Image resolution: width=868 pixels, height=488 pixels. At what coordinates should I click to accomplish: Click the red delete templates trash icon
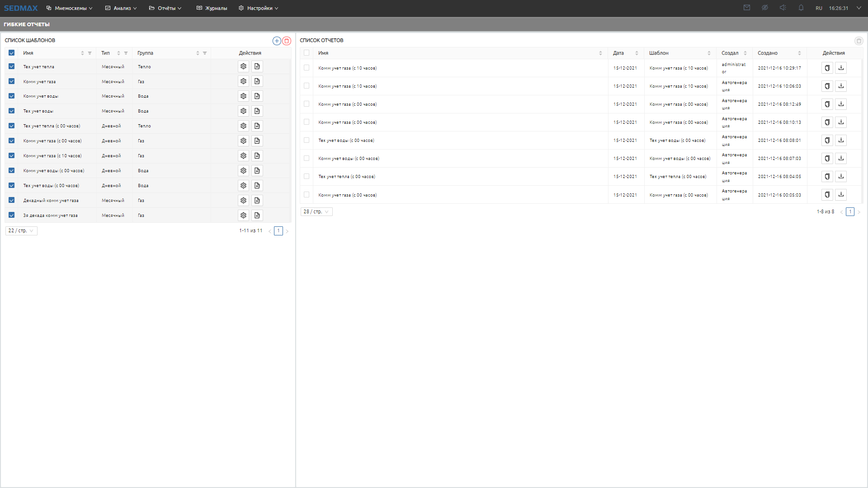pos(287,41)
